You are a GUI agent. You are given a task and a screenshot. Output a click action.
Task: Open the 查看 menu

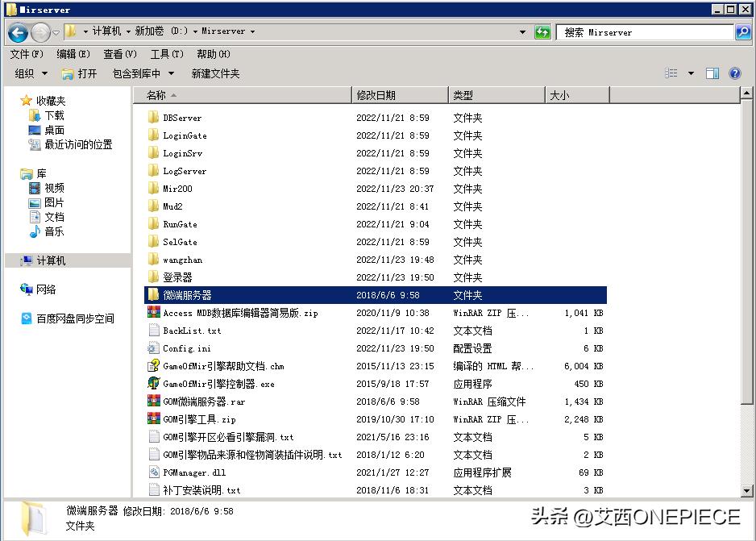click(x=118, y=54)
